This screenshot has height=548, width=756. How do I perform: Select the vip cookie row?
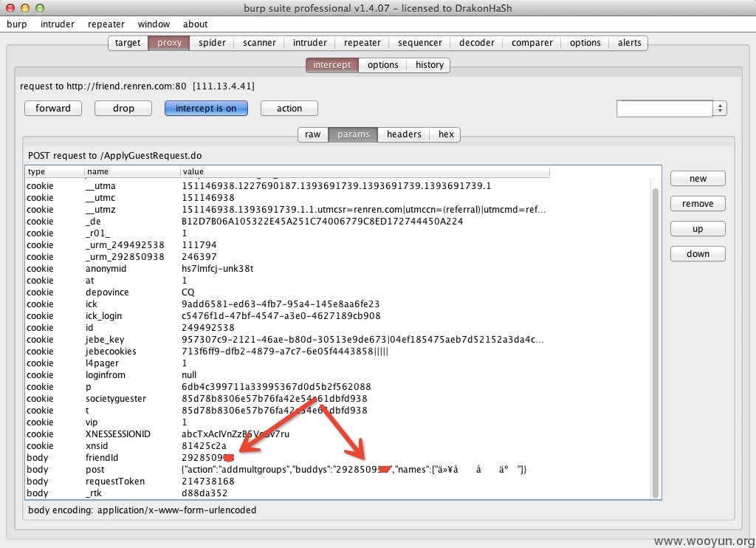pos(288,422)
